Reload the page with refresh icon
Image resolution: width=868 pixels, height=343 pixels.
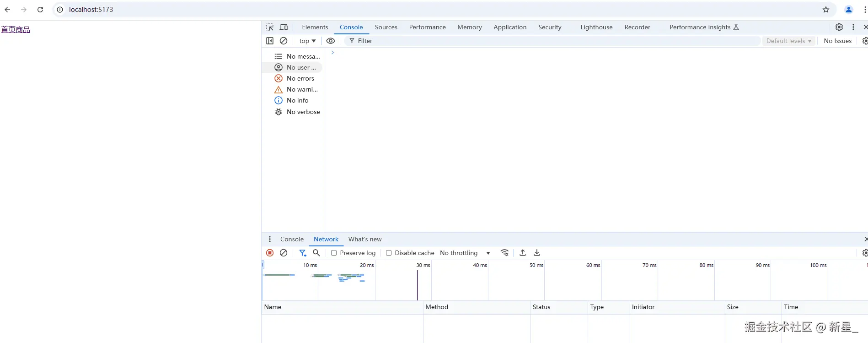tap(40, 10)
